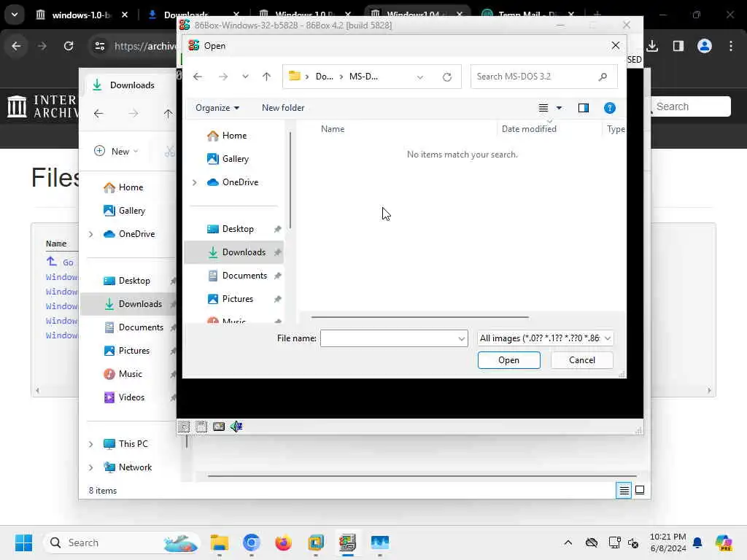Sort by the Date modified column
The image size is (747, 560).
tap(529, 129)
